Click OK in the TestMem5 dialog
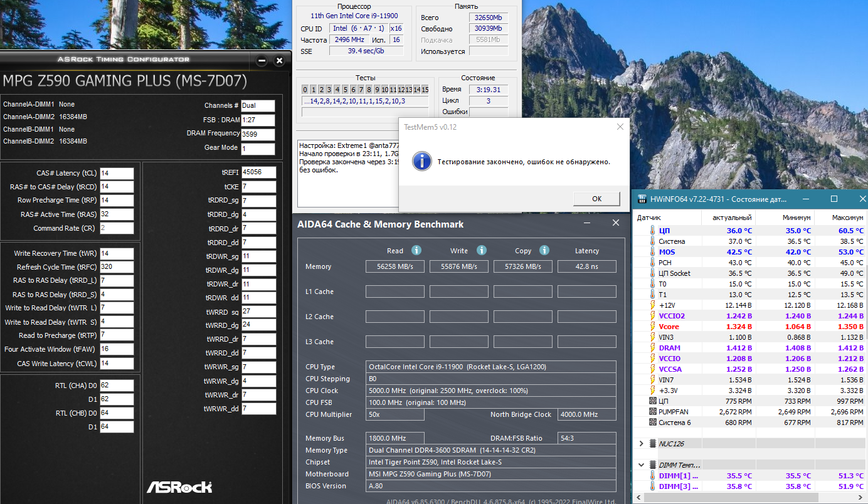Image resolution: width=868 pixels, height=504 pixels. click(596, 199)
